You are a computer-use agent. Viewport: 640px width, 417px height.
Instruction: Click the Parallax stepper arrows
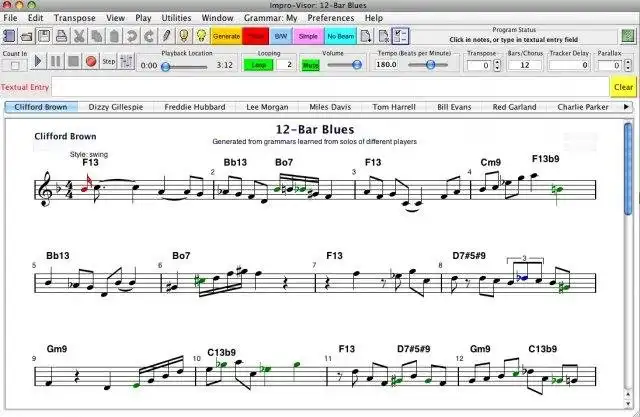pos(628,65)
